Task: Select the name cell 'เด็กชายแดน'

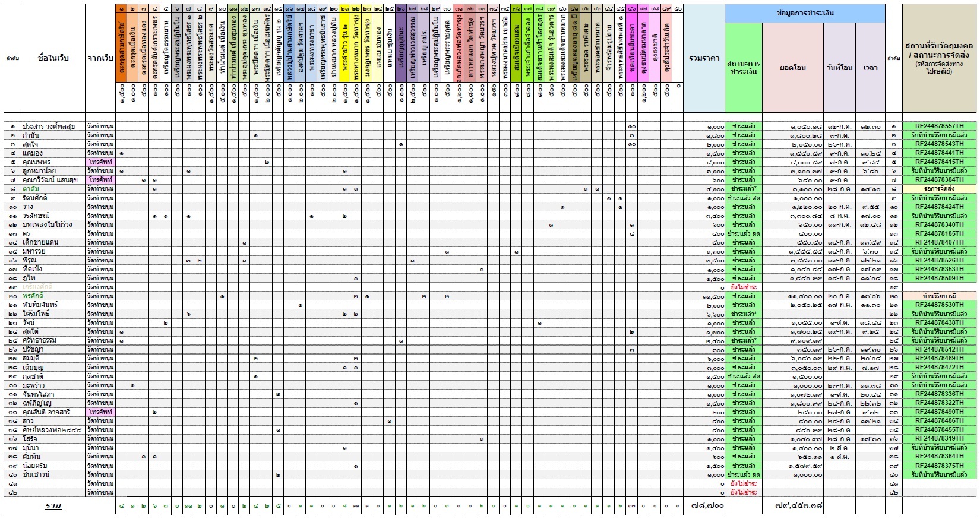Action: [53, 242]
